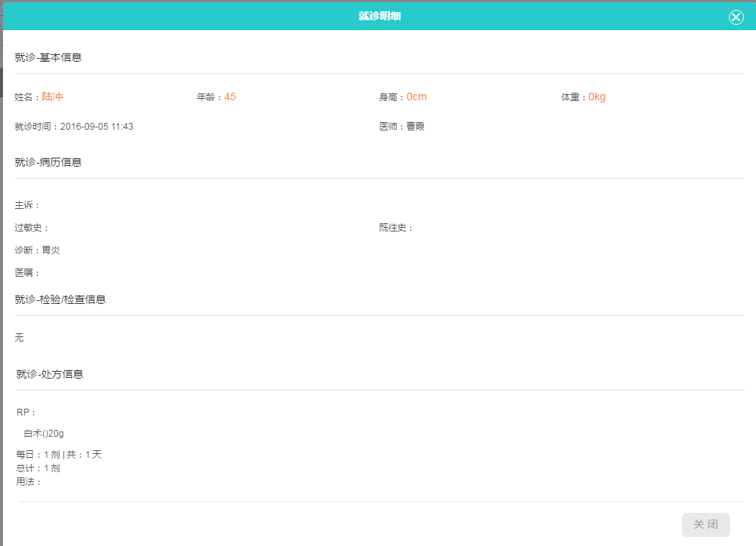Select the 无 text under 检验/检查信息

click(x=20, y=337)
